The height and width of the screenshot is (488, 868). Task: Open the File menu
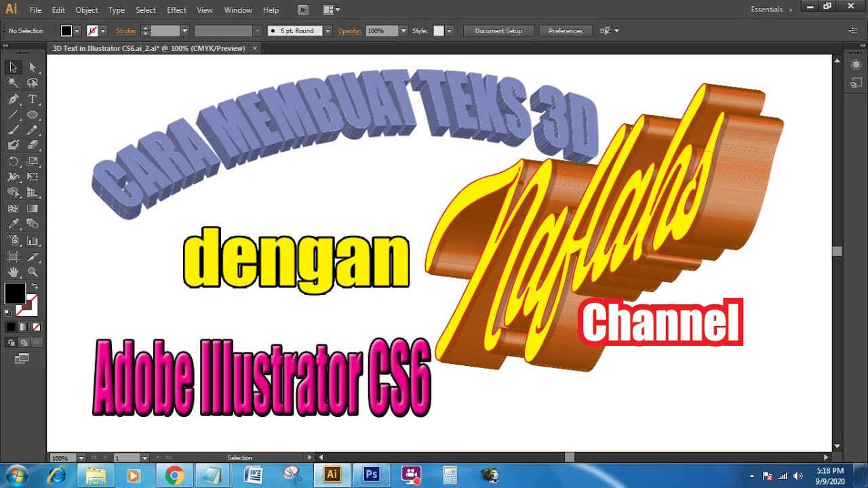36,10
